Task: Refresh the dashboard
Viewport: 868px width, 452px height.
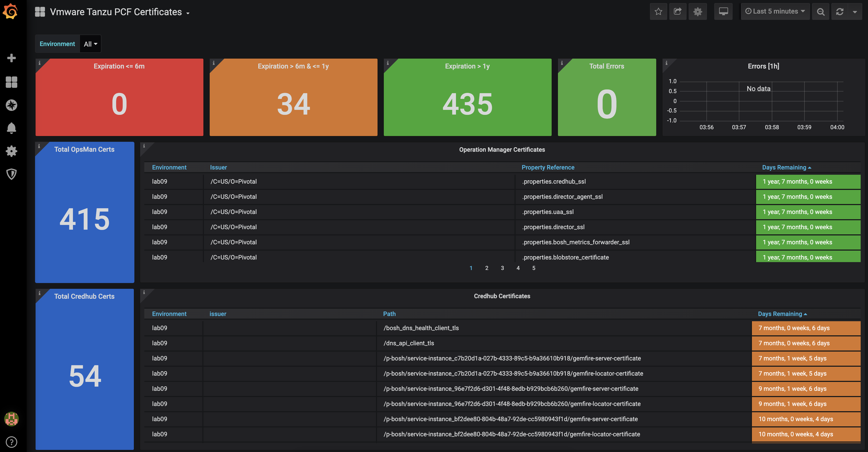Action: (840, 12)
